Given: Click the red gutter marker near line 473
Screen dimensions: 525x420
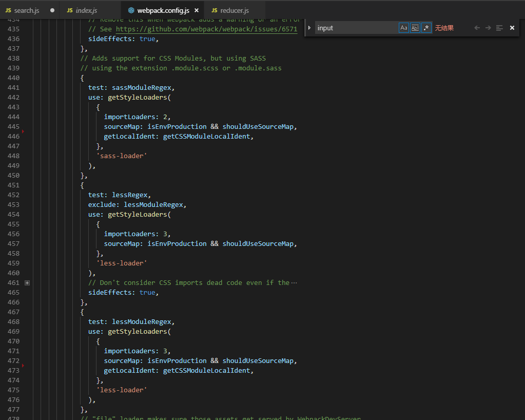Looking at the screenshot, I should (23, 366).
